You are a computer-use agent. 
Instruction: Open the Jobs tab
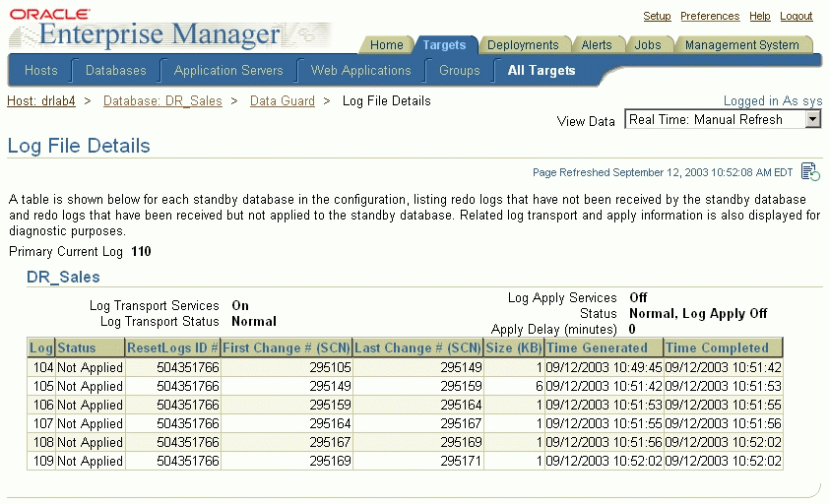(648, 45)
